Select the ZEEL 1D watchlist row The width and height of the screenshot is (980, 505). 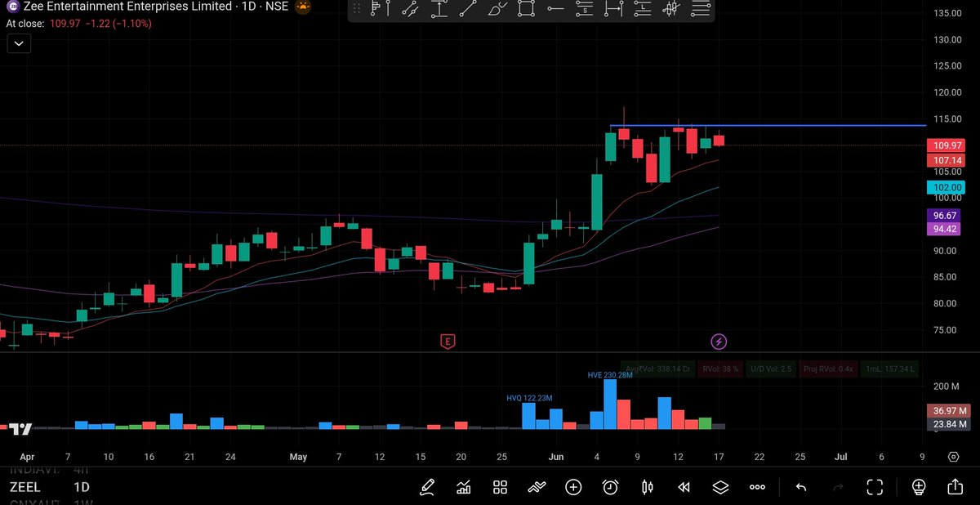tap(49, 487)
